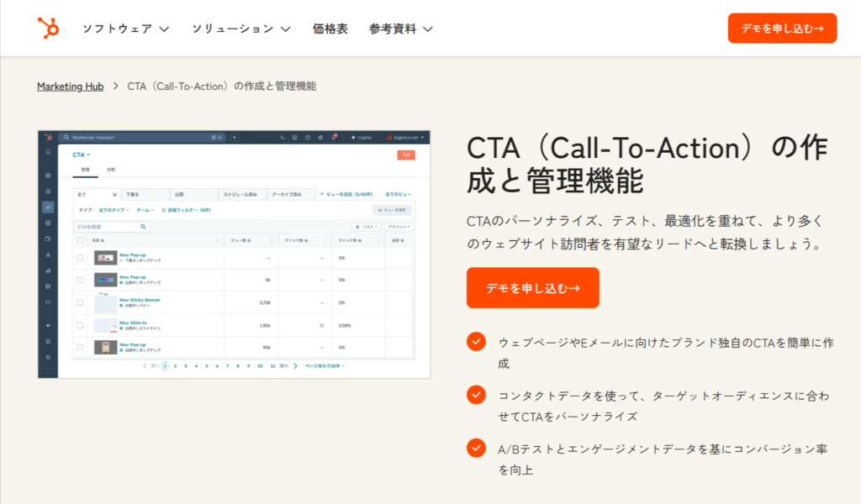Viewport: 861px width, 504px height.
Task: Click the ビューを保存 button in the screenshot
Action: [392, 210]
